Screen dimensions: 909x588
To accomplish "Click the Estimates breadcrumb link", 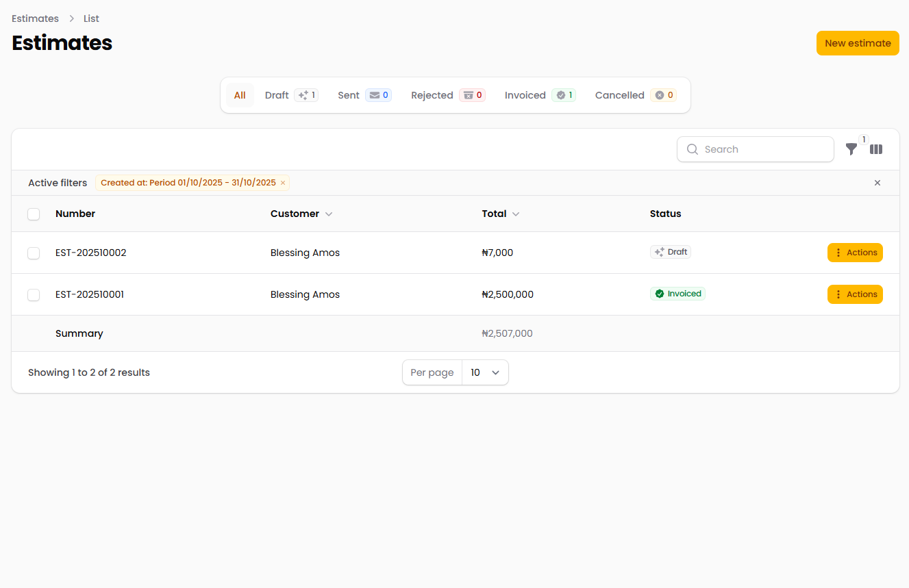I will coord(35,18).
